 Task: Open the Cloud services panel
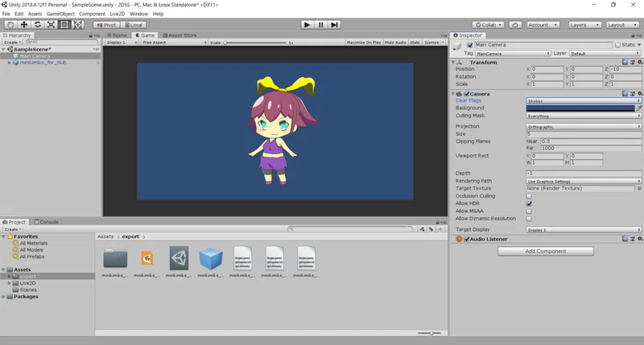tap(515, 25)
